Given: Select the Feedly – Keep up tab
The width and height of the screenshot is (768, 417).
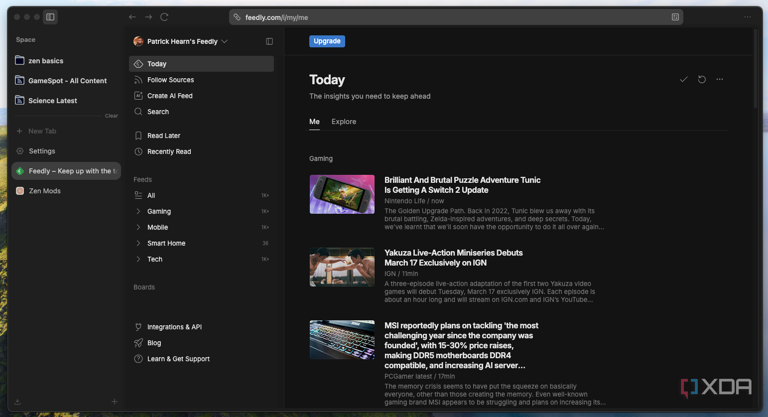Looking at the screenshot, I should (66, 171).
